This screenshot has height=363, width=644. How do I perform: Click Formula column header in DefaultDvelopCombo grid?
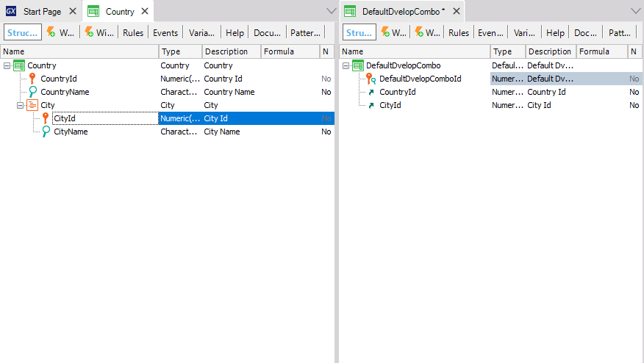pos(602,51)
